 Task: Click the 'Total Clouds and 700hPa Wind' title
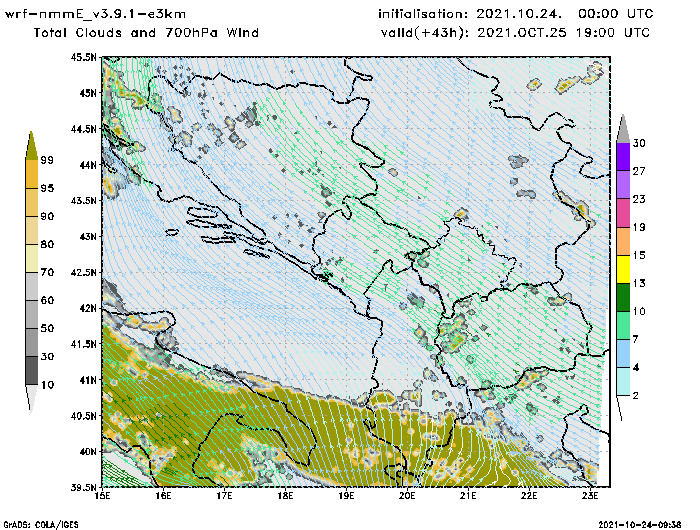[146, 33]
